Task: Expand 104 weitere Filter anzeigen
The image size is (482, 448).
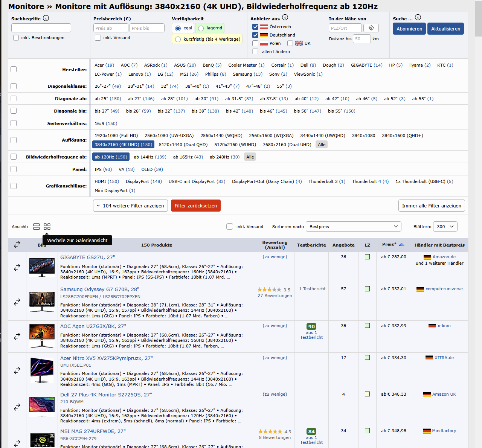Action: tap(130, 206)
